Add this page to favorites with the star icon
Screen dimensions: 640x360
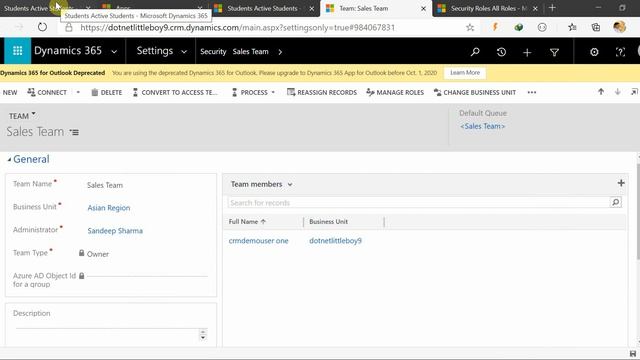point(470,27)
